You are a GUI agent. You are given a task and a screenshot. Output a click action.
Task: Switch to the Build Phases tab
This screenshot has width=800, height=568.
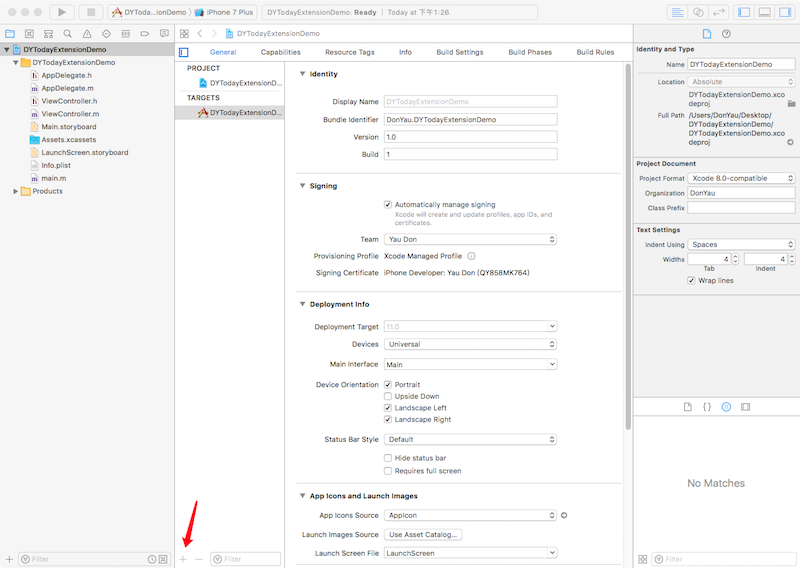tap(530, 52)
